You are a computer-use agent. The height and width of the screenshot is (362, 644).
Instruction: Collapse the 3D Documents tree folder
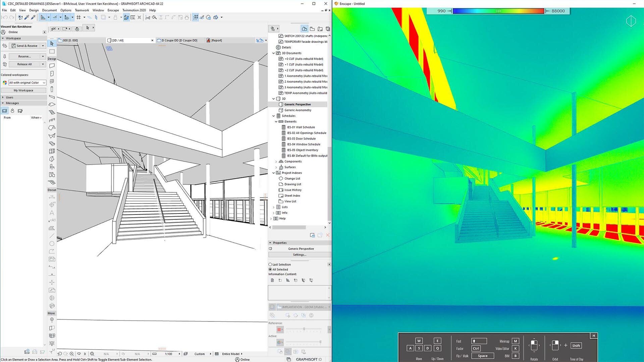(x=273, y=53)
